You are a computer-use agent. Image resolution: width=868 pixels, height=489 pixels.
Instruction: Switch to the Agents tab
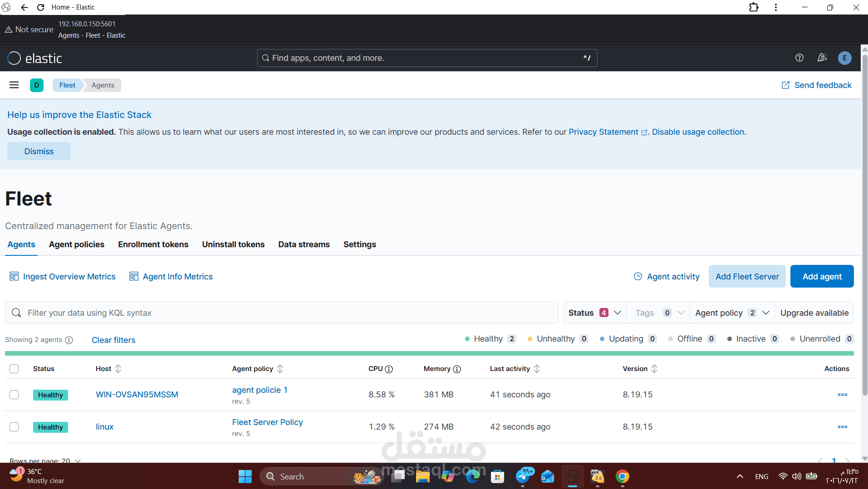[21, 244]
